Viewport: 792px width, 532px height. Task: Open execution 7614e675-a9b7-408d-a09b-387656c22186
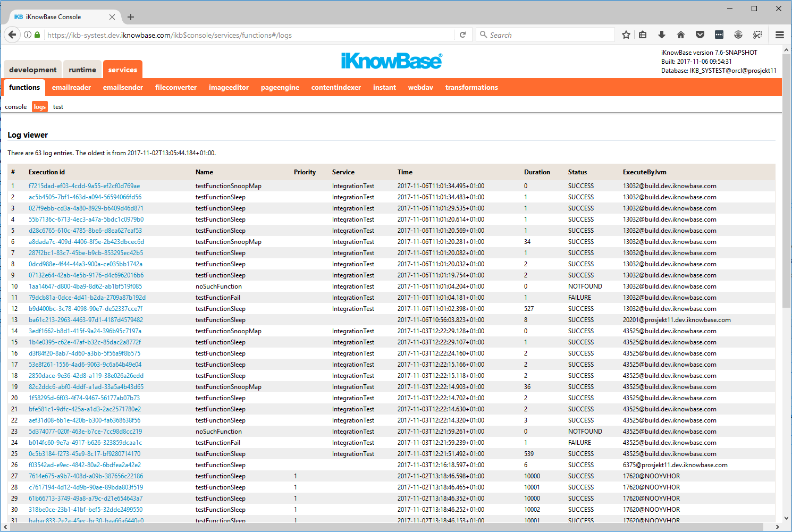pos(86,476)
